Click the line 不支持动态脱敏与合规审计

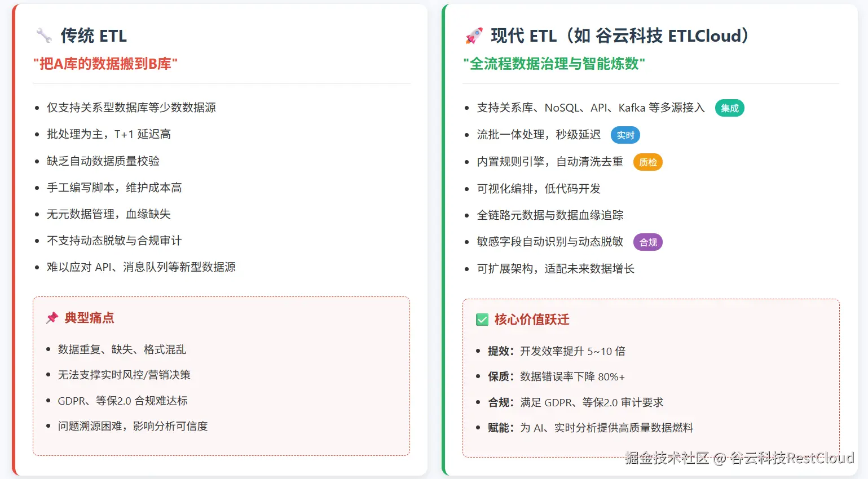point(114,241)
